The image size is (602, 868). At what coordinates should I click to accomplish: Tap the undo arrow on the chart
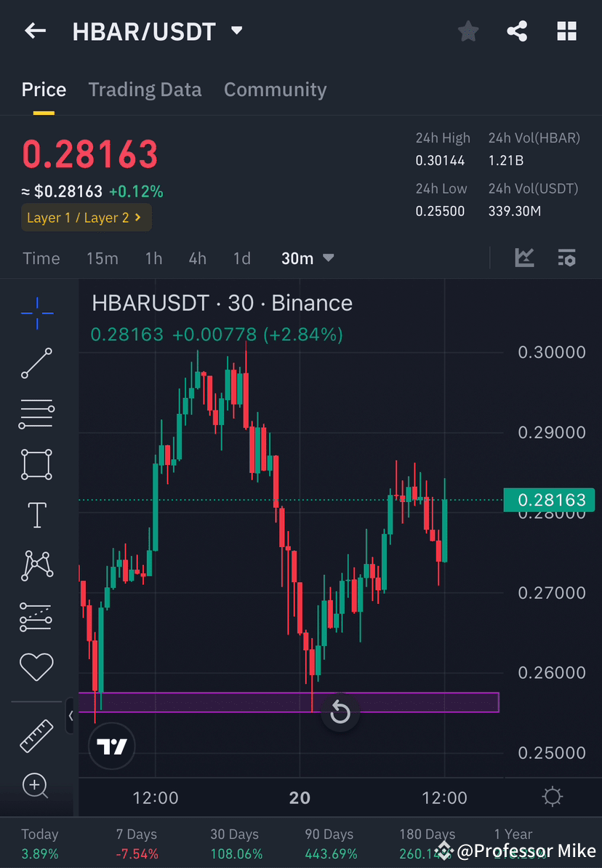[340, 712]
